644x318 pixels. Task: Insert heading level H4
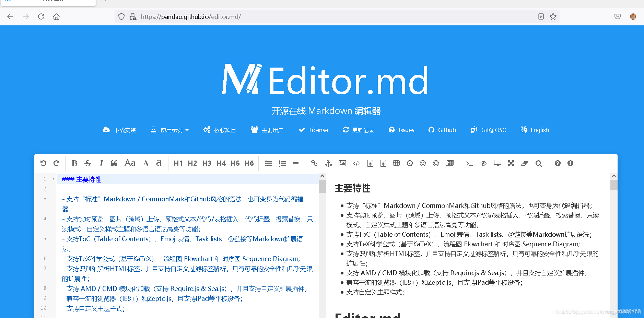221,163
